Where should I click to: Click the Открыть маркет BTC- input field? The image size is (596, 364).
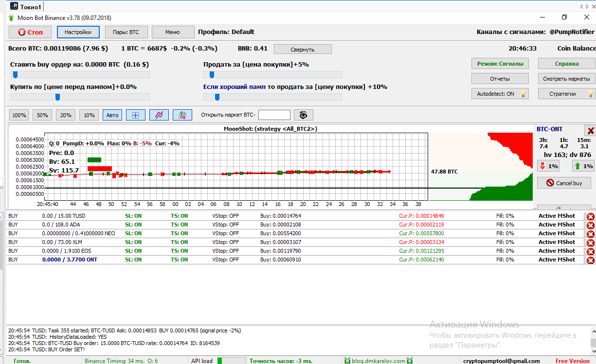[x=274, y=115]
